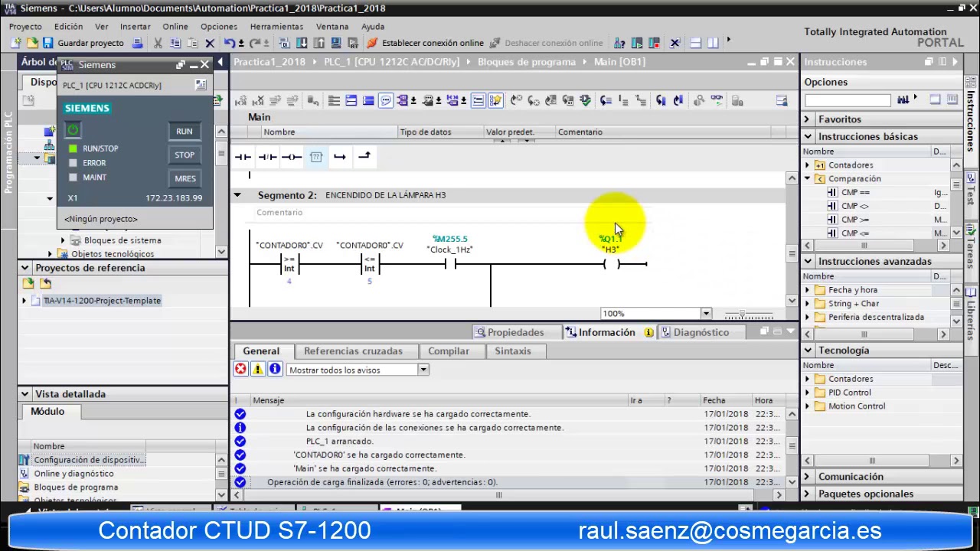
Task: Click the new project icon in toolbar
Action: pos(15,43)
